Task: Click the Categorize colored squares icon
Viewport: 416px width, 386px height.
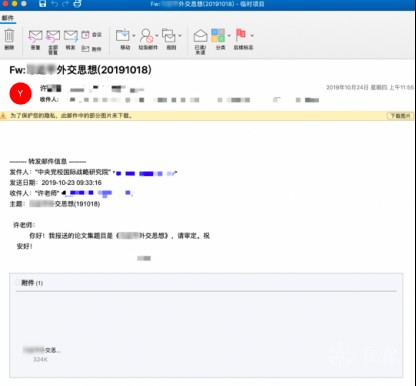Action: [x=218, y=35]
